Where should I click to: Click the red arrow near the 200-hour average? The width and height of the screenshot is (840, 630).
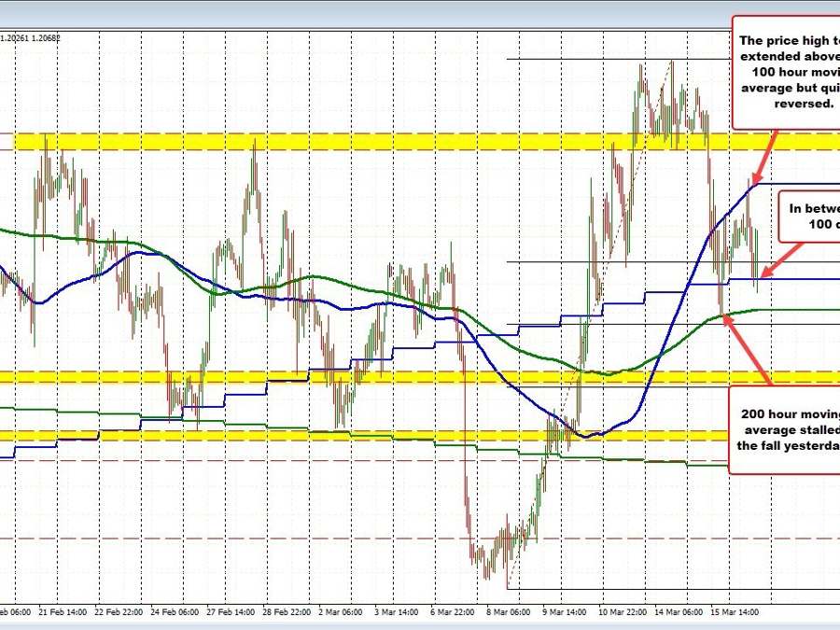click(x=742, y=350)
